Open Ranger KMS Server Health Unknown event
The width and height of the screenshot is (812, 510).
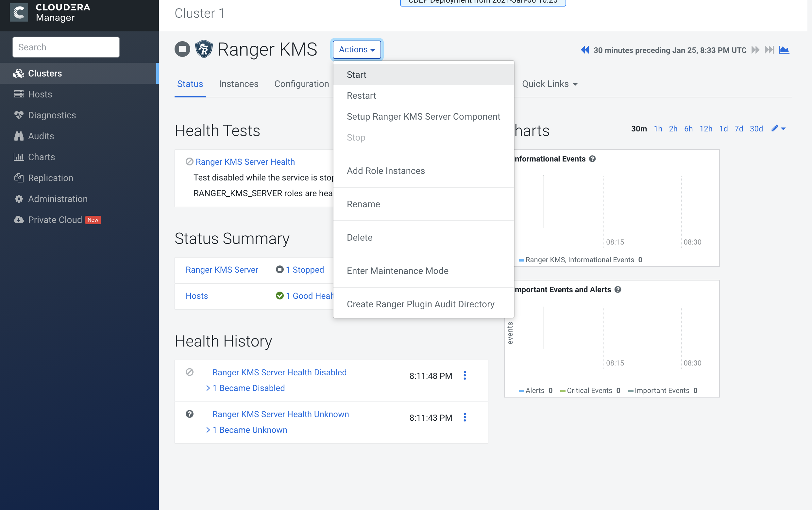(x=280, y=414)
